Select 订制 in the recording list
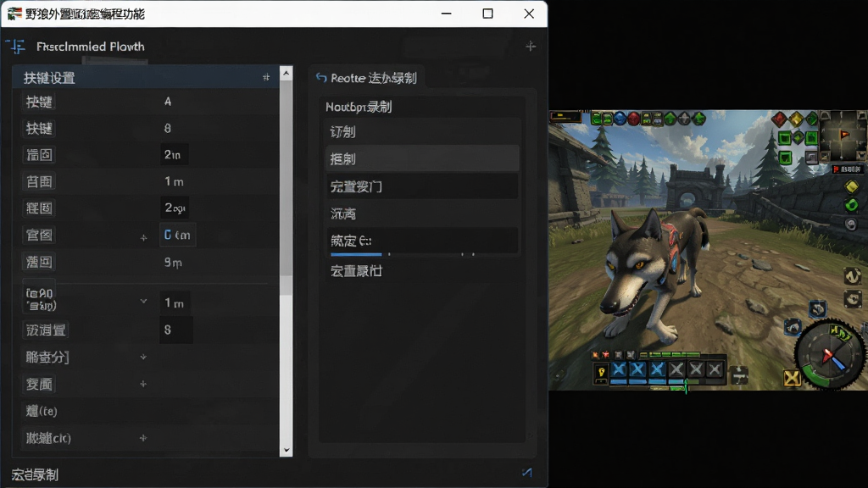 422,131
